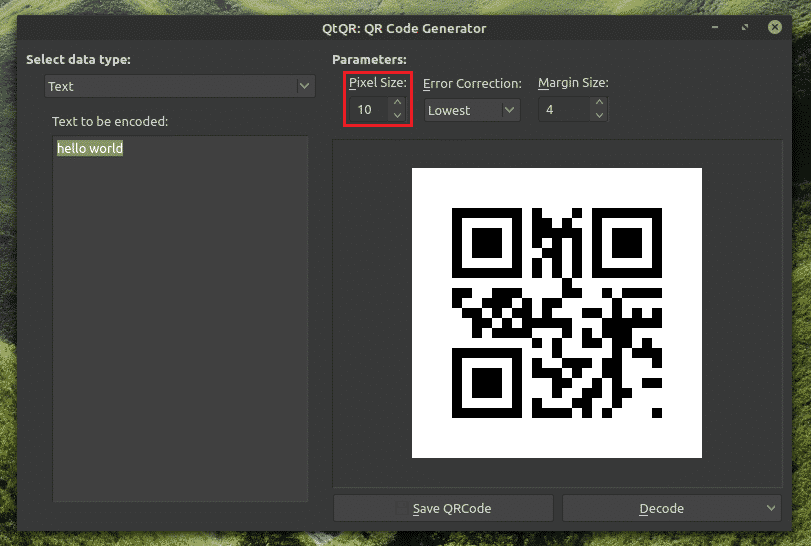Click the generated QR code preview image
This screenshot has width=811, height=546.
[556, 312]
